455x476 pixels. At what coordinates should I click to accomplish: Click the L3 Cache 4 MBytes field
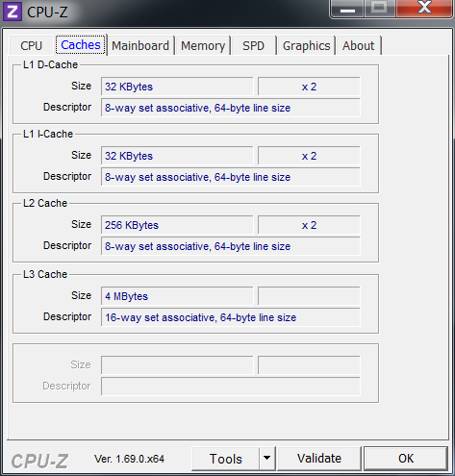pyautogui.click(x=177, y=296)
